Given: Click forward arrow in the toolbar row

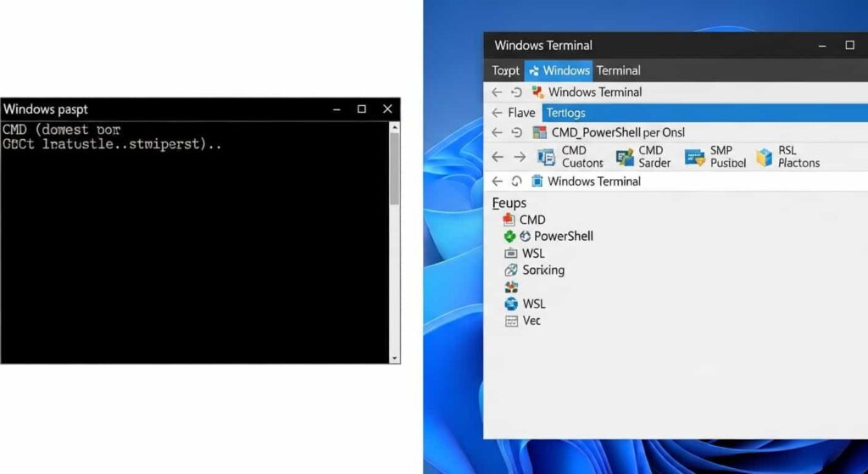Looking at the screenshot, I should (520, 157).
